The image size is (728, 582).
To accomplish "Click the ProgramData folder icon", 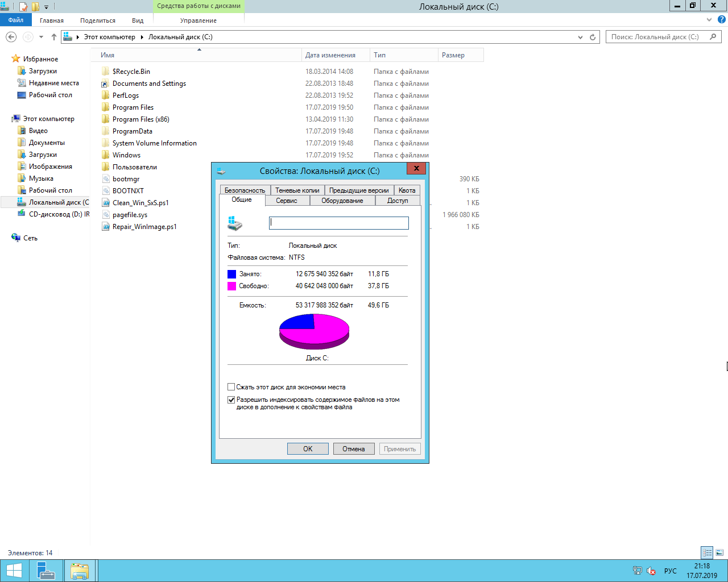I will click(105, 131).
